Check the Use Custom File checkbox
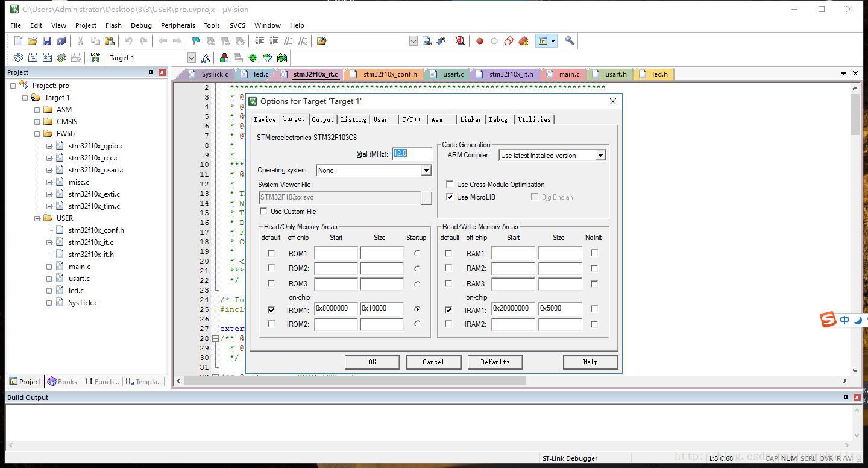Image resolution: width=868 pixels, height=468 pixels. [x=263, y=211]
